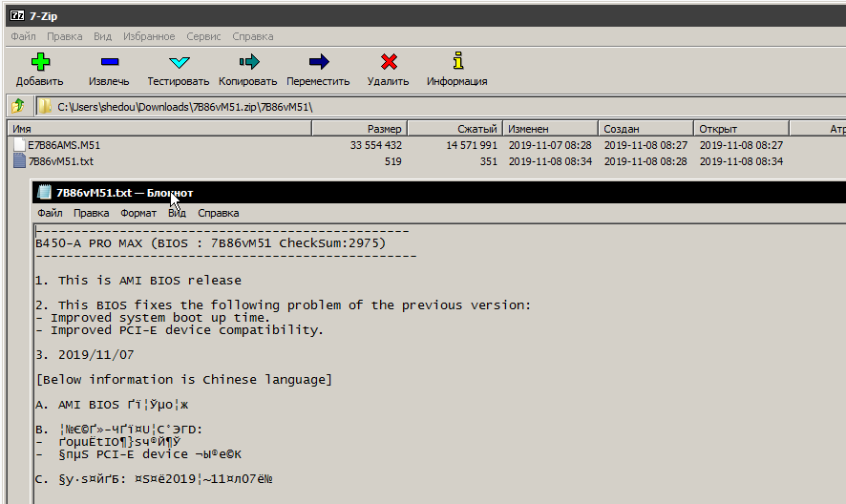Click packed size 14 571 991
Screen dimensions: 846x504
(x=472, y=145)
